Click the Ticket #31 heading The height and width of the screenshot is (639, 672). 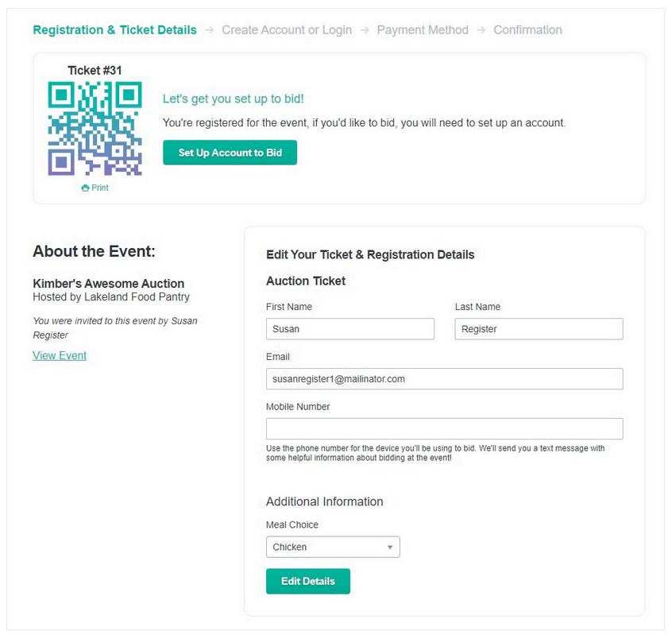[95, 70]
